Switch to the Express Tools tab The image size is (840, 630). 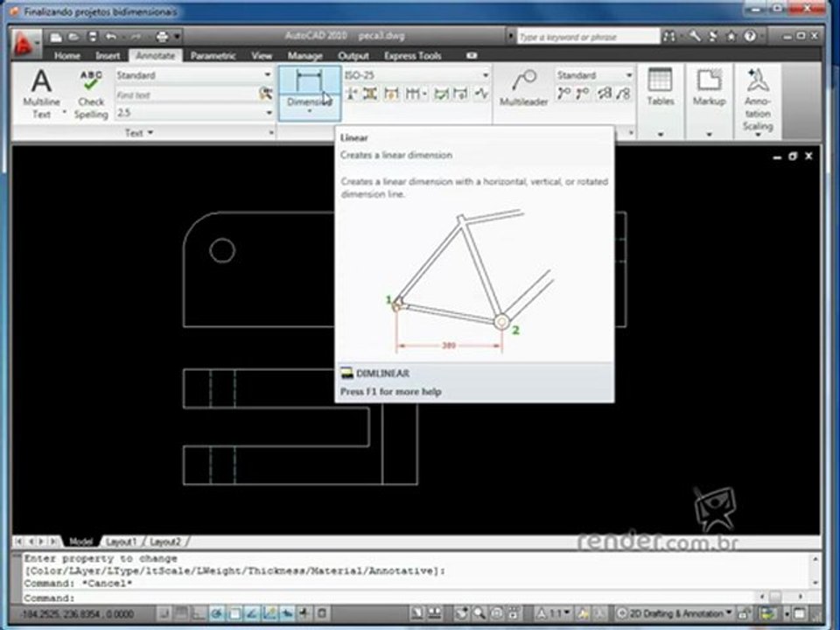coord(412,55)
